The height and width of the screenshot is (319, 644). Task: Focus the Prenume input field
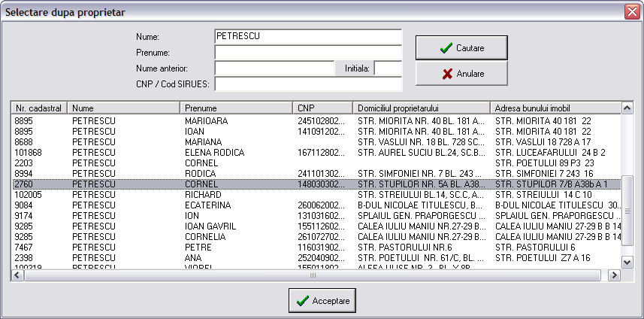point(308,53)
